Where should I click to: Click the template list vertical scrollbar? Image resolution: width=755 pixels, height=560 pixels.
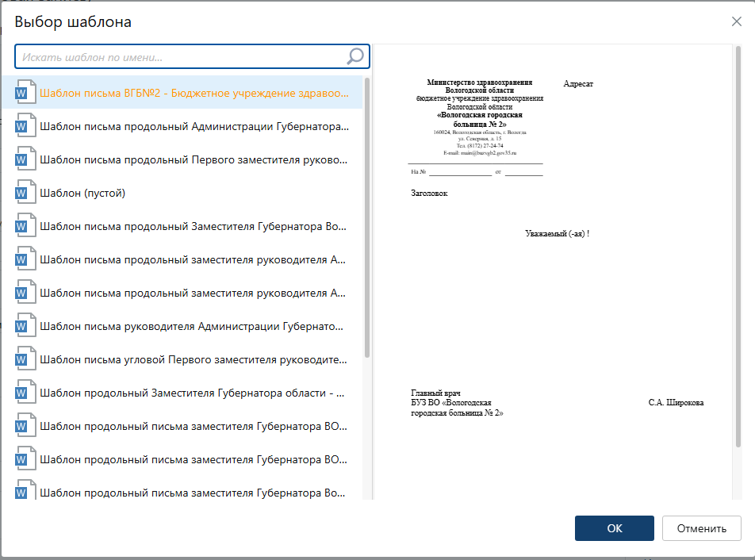[366, 218]
